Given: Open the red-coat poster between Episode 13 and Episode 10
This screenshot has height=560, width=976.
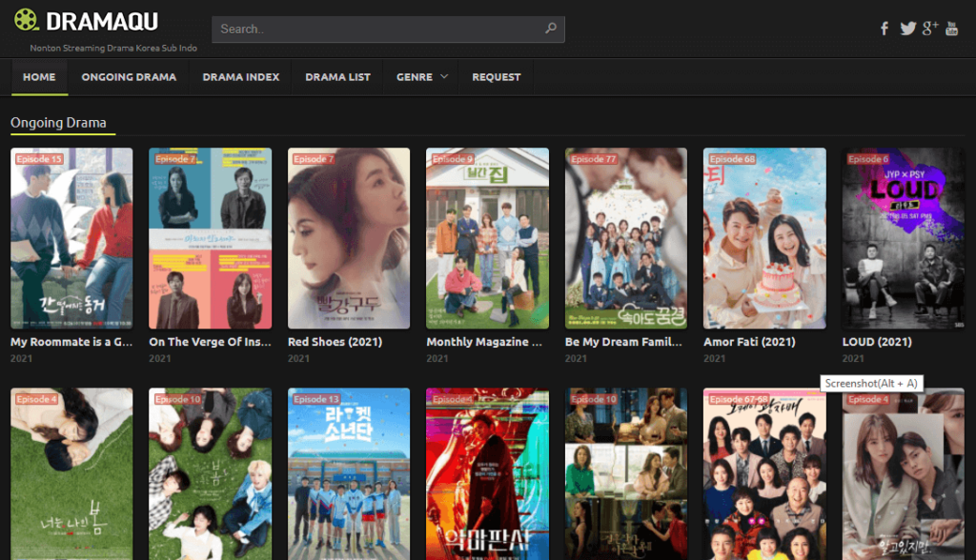Looking at the screenshot, I should click(487, 474).
